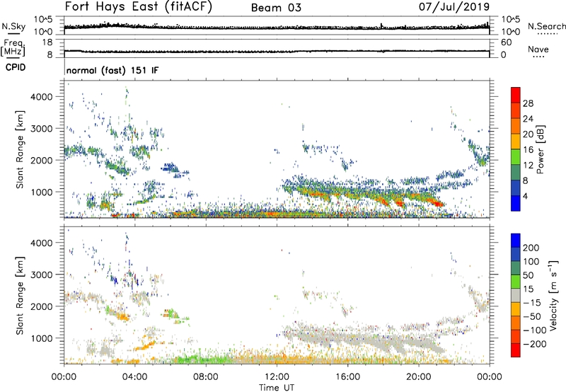Click the '18' tick on the frequency axis
This screenshot has width=566, height=392.
coord(47,42)
